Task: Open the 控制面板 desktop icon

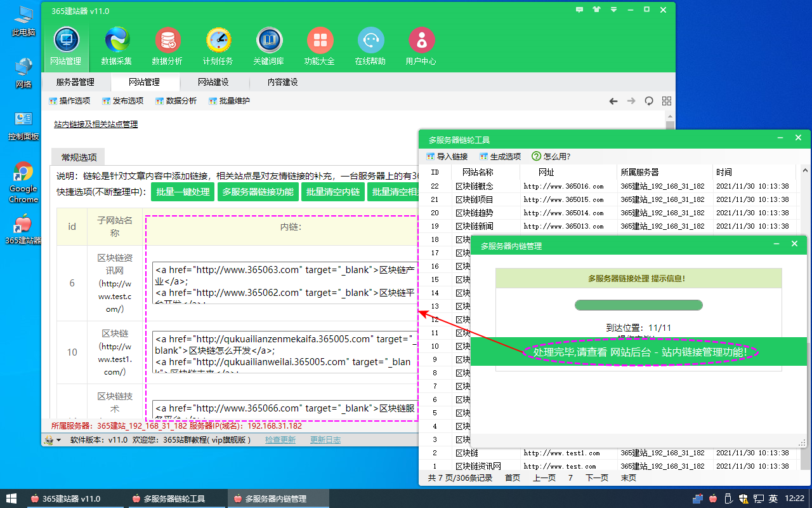Action: (x=23, y=126)
